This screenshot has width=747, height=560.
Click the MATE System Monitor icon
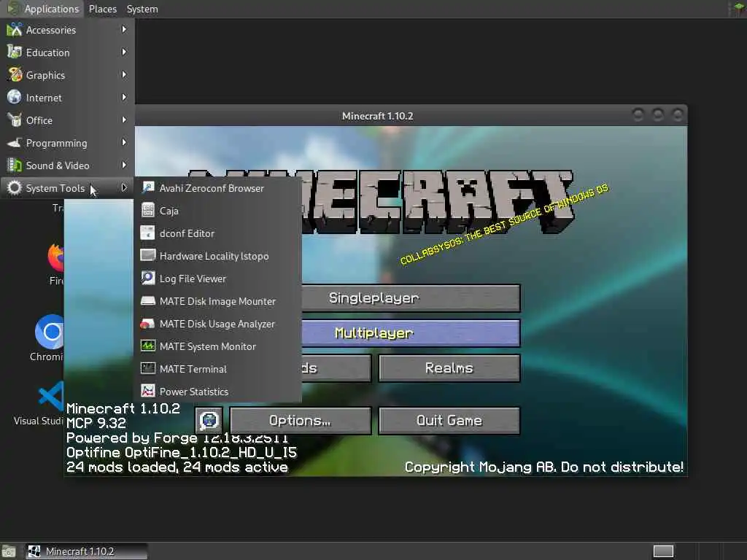(x=147, y=346)
